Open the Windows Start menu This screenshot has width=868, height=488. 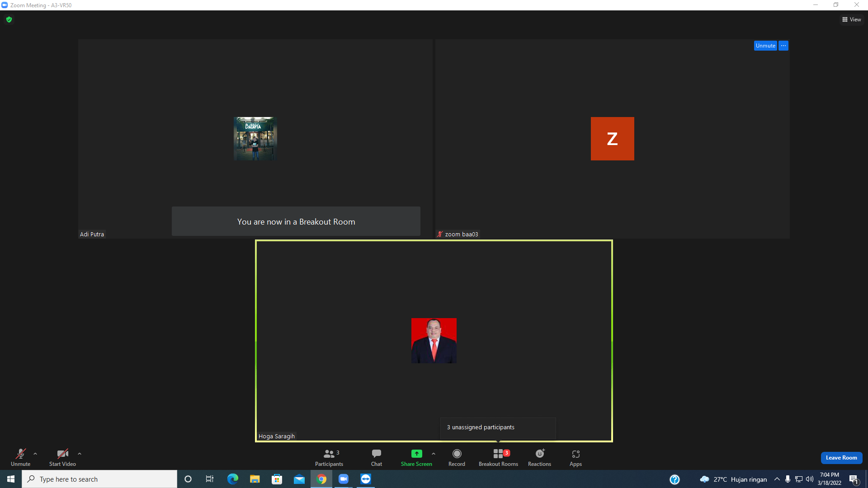[11, 479]
